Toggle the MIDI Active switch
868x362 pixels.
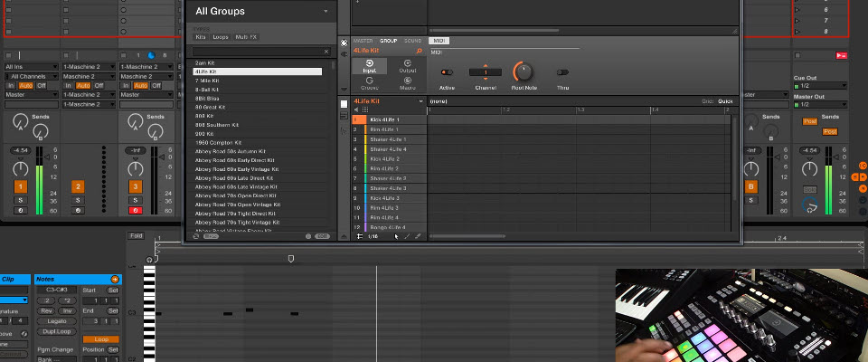tap(447, 71)
